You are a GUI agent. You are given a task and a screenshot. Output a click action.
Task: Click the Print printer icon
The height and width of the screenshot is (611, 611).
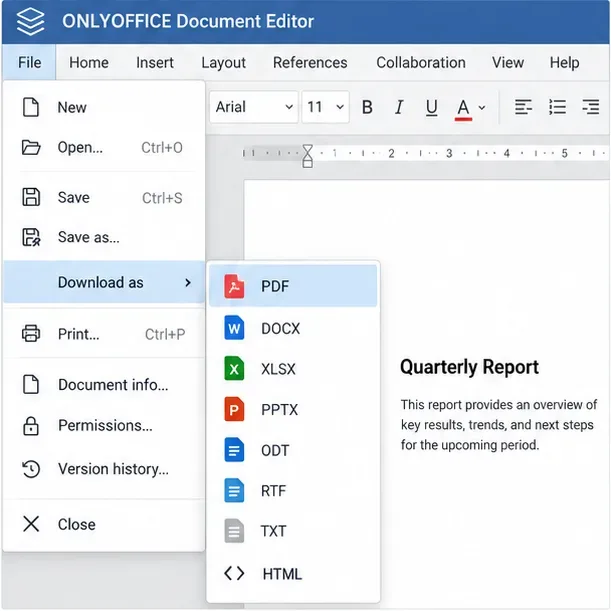[31, 334]
